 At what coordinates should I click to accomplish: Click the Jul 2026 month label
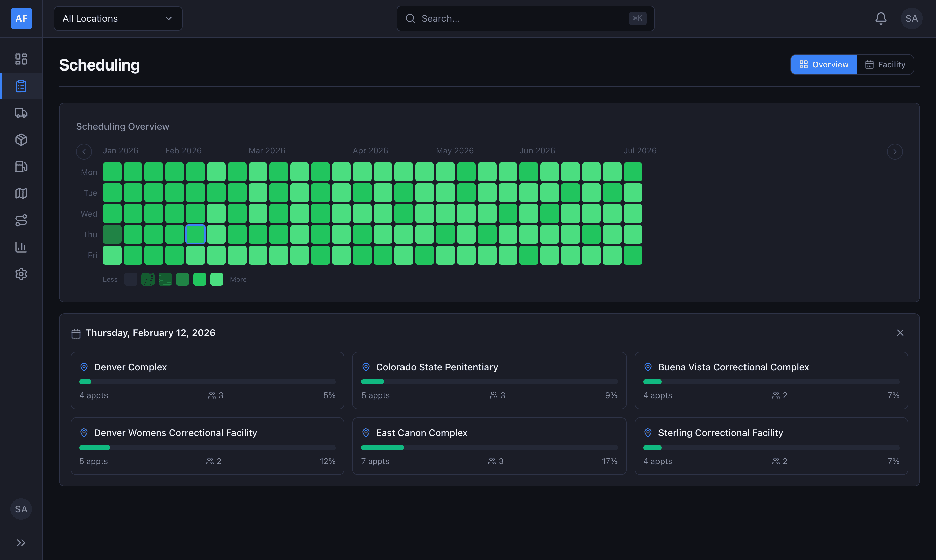[640, 150]
